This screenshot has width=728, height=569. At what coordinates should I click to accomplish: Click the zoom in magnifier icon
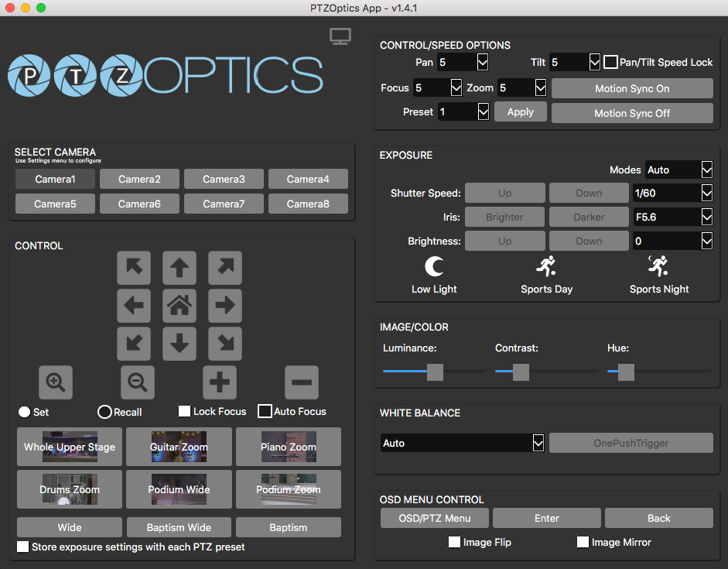(56, 382)
